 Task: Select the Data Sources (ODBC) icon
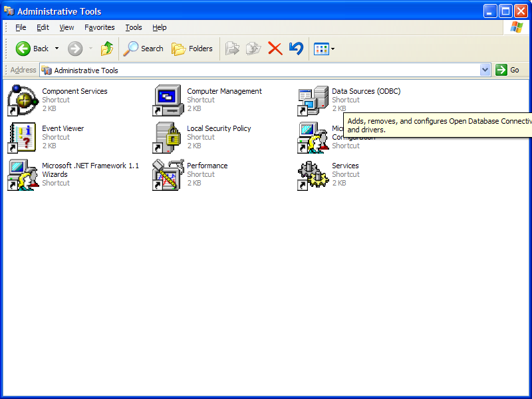[313, 100]
